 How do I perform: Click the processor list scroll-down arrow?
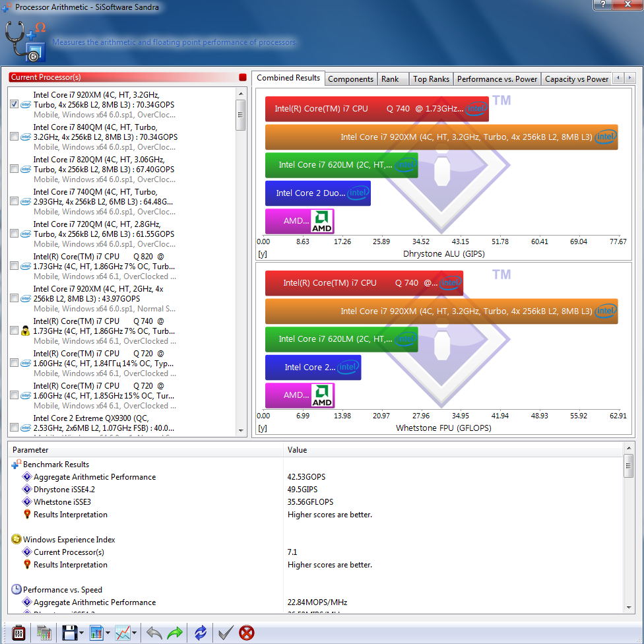coord(241,430)
